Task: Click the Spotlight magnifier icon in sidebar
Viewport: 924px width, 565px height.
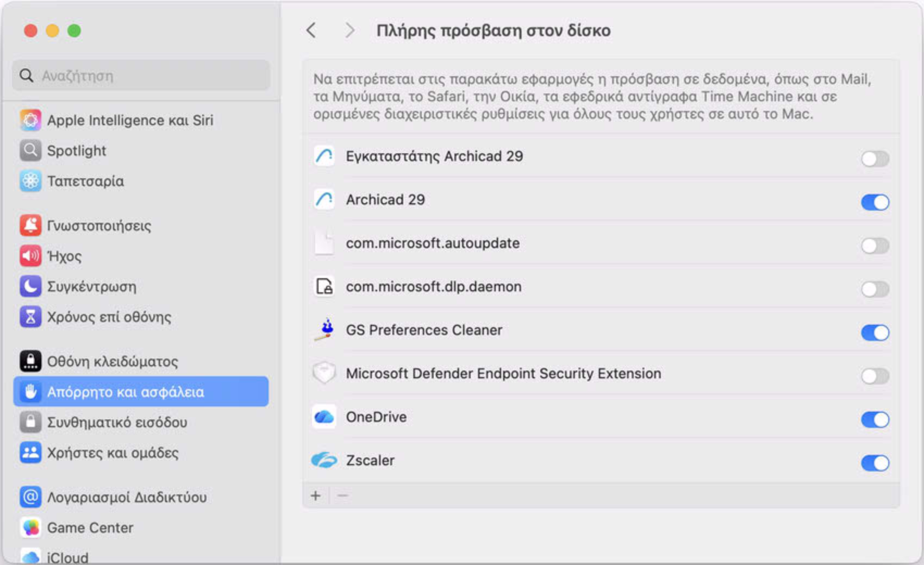Action: coord(30,150)
